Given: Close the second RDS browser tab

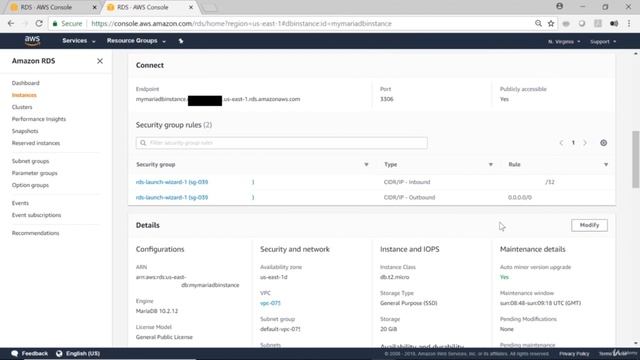Looking at the screenshot, I should tap(191, 7).
